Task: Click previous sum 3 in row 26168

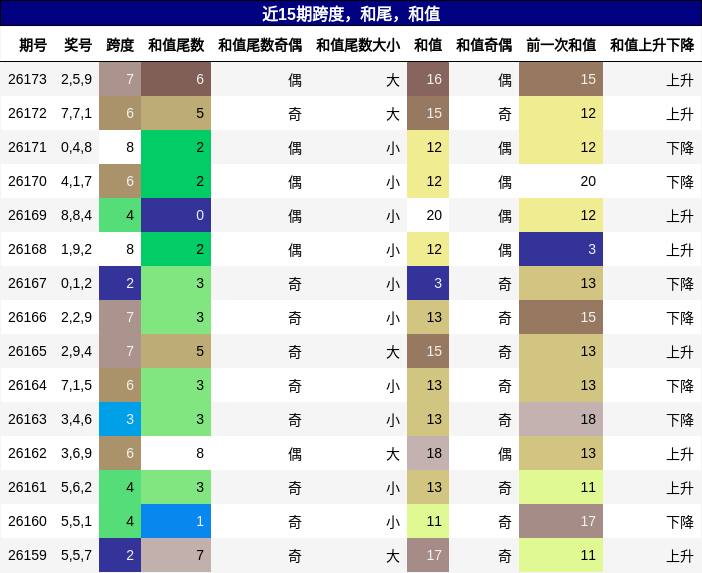Action: [x=561, y=249]
